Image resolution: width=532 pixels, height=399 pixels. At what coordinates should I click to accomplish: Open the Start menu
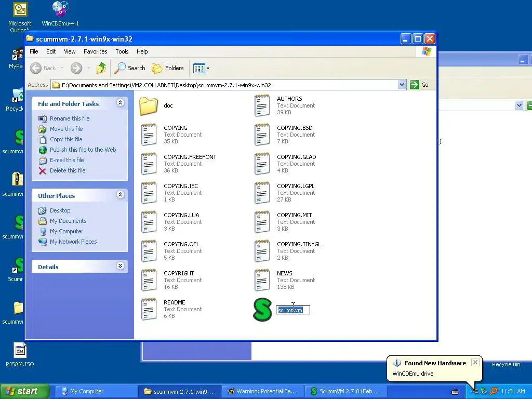pyautogui.click(x=24, y=391)
